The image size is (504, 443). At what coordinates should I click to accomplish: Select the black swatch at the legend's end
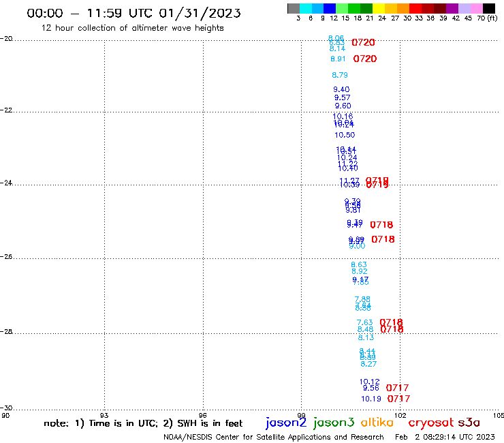489,8
